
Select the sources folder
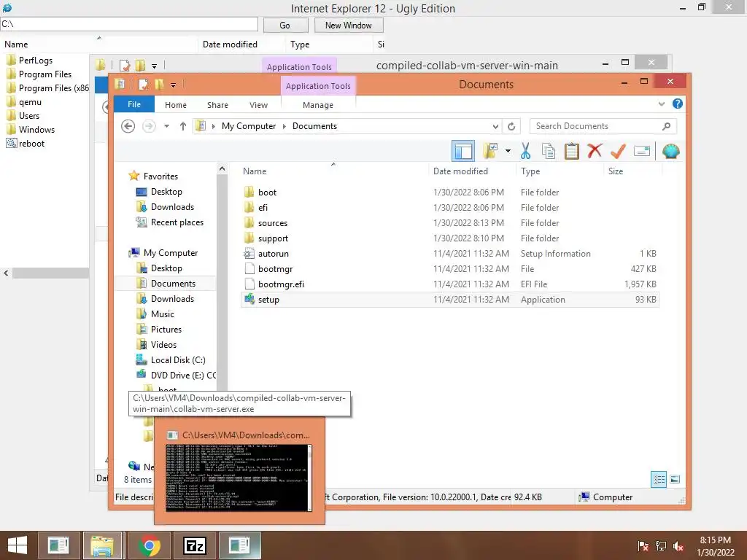(449, 223)
